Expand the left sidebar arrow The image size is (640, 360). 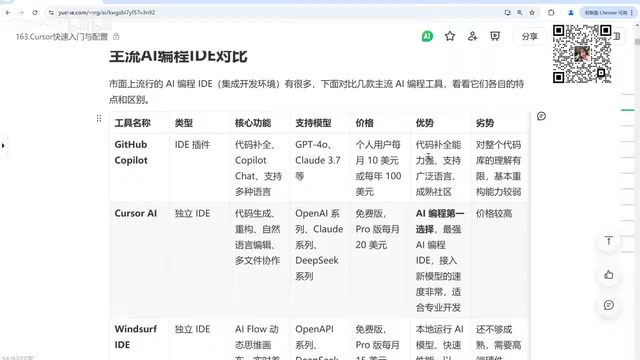point(3,145)
